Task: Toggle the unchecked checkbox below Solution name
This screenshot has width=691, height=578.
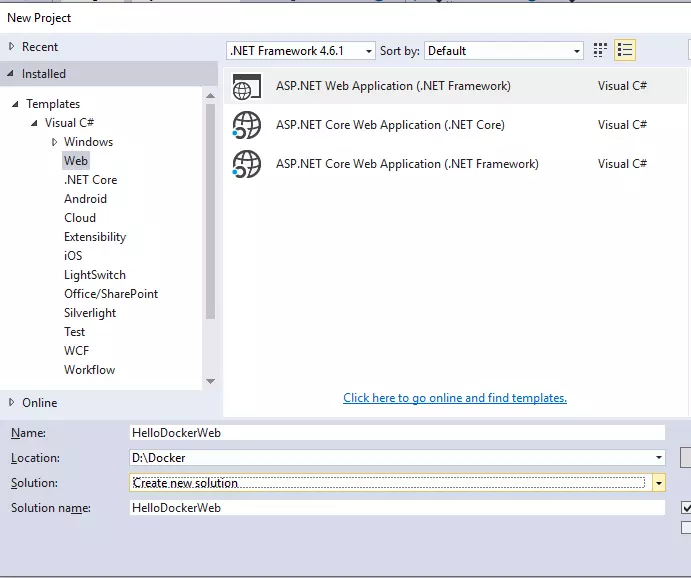Action: click(x=686, y=527)
